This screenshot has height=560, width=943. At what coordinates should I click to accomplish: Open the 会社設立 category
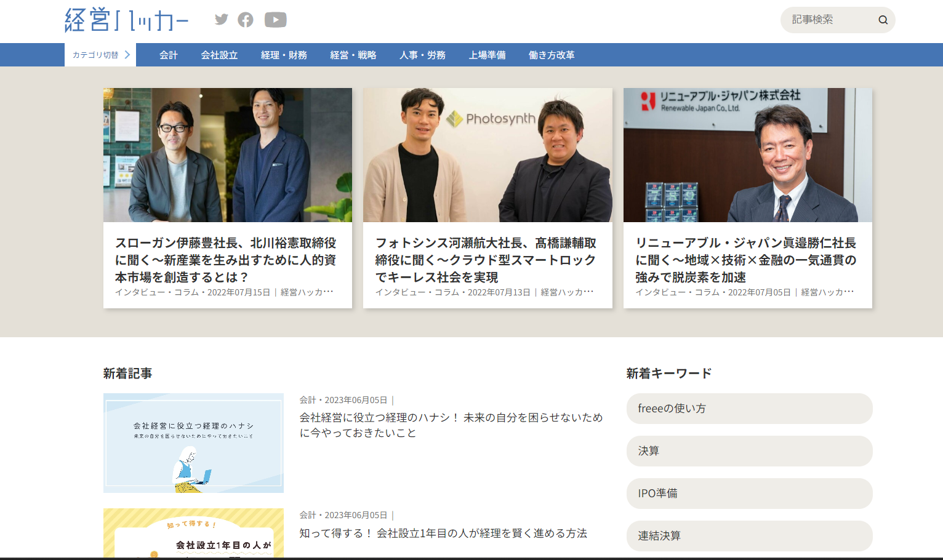pos(219,55)
